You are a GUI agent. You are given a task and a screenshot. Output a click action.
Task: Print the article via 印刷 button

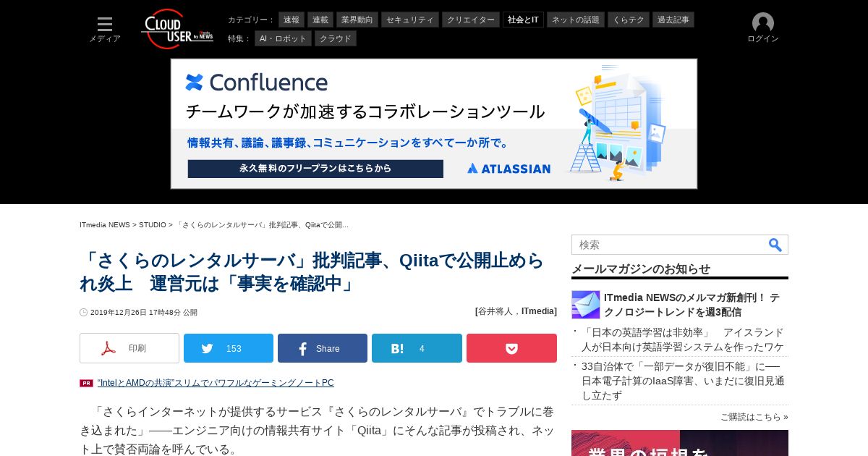[129, 348]
